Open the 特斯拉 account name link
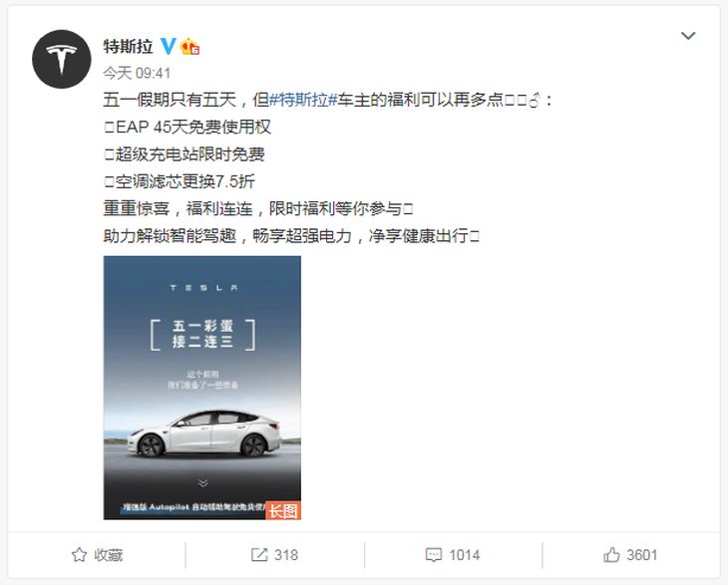 click(128, 47)
